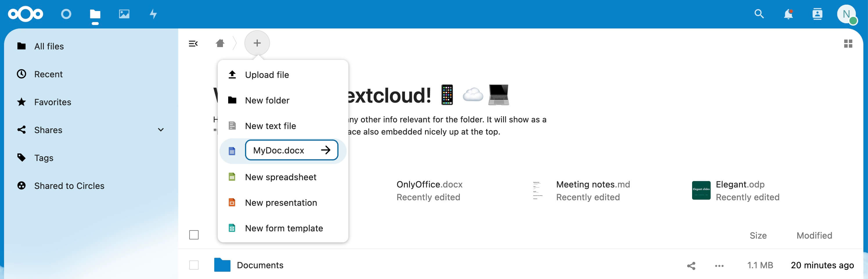Image resolution: width=868 pixels, height=279 pixels.
Task: Open the contacts menu icon
Action: [x=817, y=14]
